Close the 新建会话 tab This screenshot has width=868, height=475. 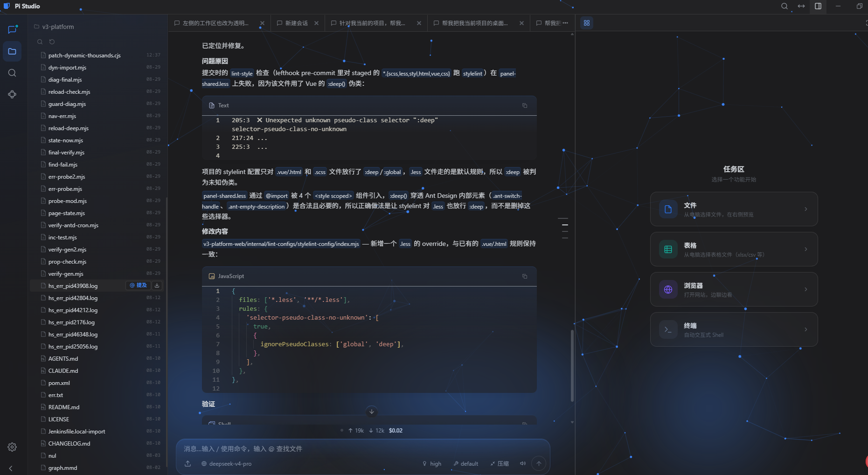tap(316, 23)
